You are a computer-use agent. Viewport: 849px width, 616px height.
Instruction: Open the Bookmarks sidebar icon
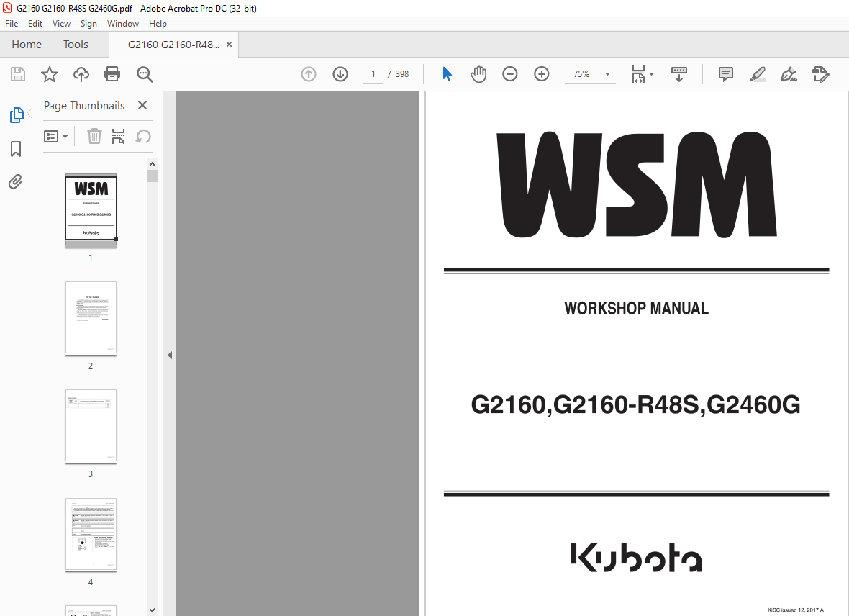16,149
